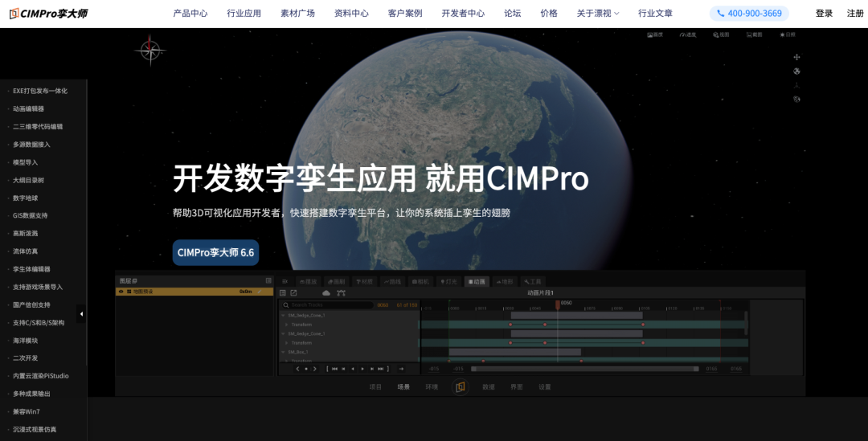Collapse the SM_3edge_Cone_1 track

click(x=283, y=316)
